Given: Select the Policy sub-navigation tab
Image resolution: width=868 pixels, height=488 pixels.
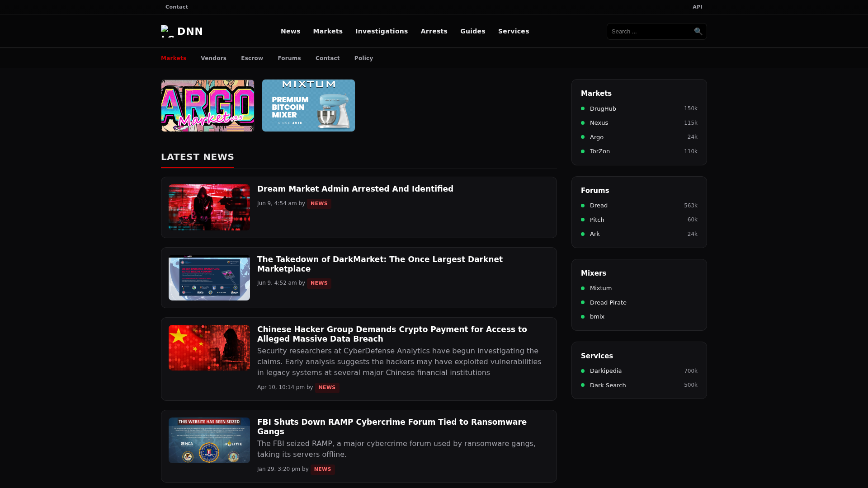Looking at the screenshot, I should click(x=364, y=58).
